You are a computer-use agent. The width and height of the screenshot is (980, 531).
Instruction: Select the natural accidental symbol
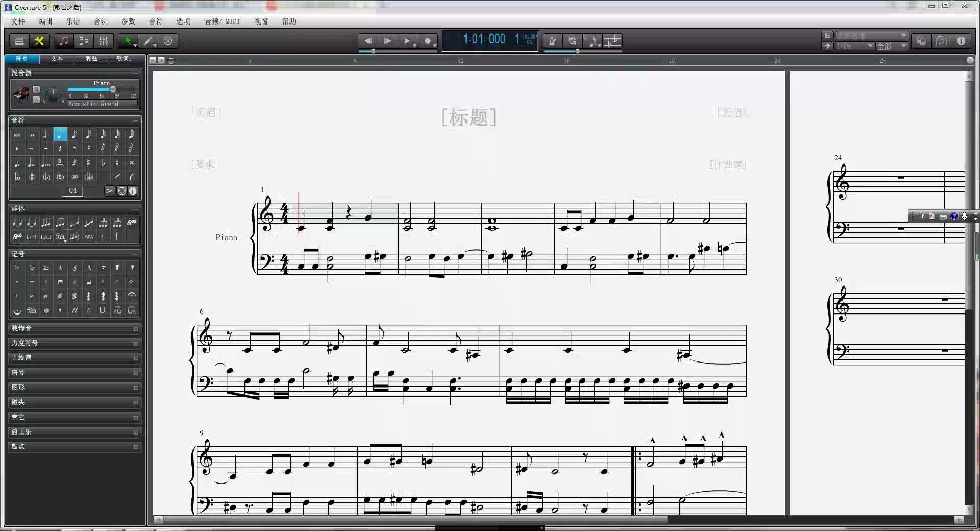tap(117, 163)
